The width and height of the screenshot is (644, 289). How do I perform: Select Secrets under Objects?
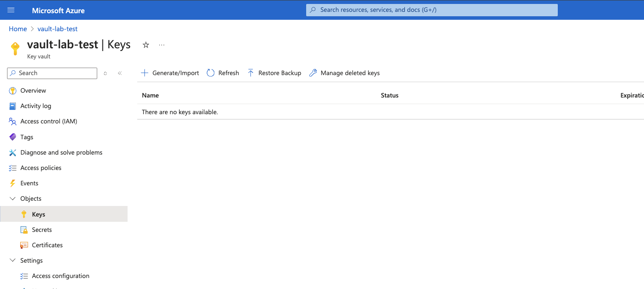42,230
